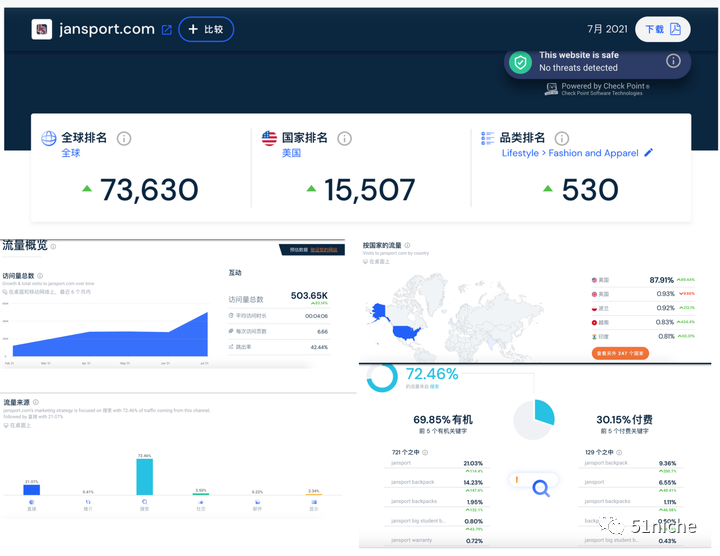Viewport: 720px width, 556px height.
Task: Click the US flag beside 国家排名
Action: [x=269, y=138]
